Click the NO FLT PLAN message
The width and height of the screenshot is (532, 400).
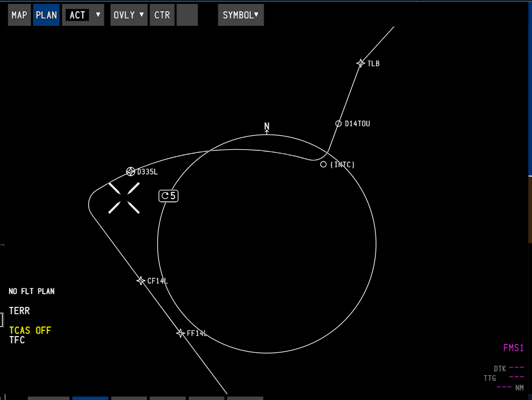[x=31, y=291]
